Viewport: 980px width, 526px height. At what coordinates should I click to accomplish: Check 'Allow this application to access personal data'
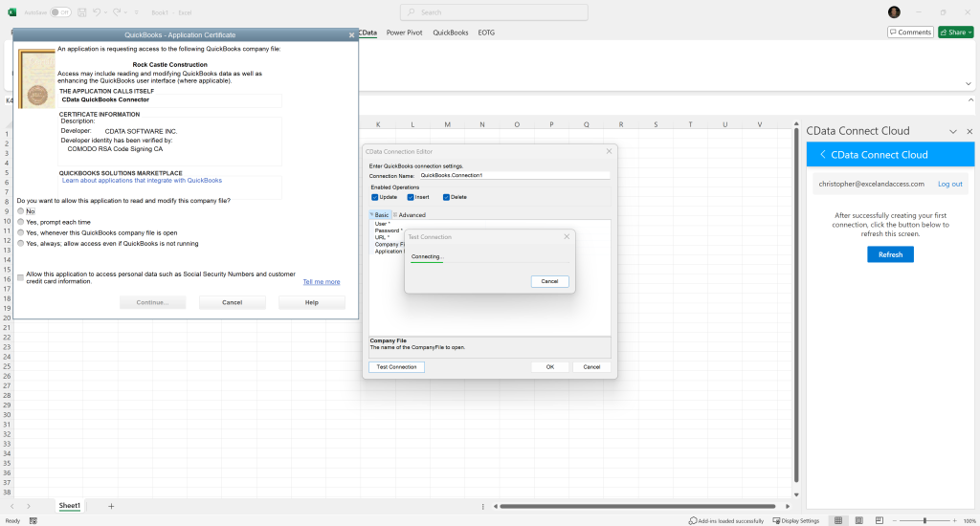tap(21, 277)
